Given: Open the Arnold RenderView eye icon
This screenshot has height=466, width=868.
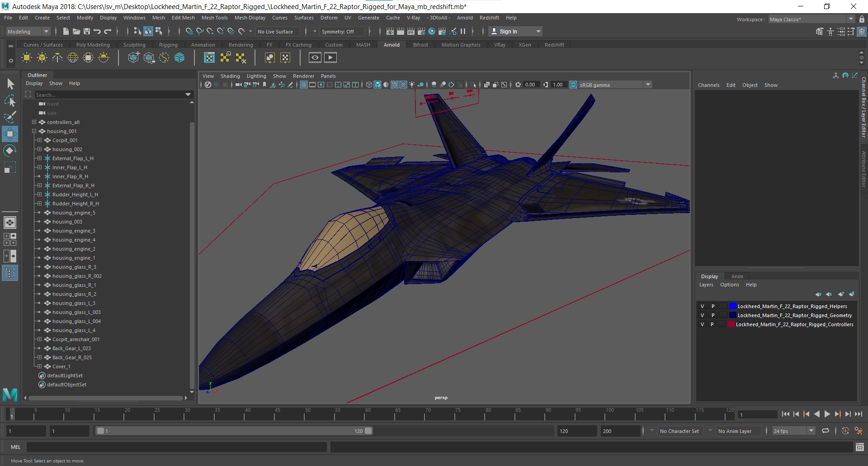Looking at the screenshot, I should (315, 57).
